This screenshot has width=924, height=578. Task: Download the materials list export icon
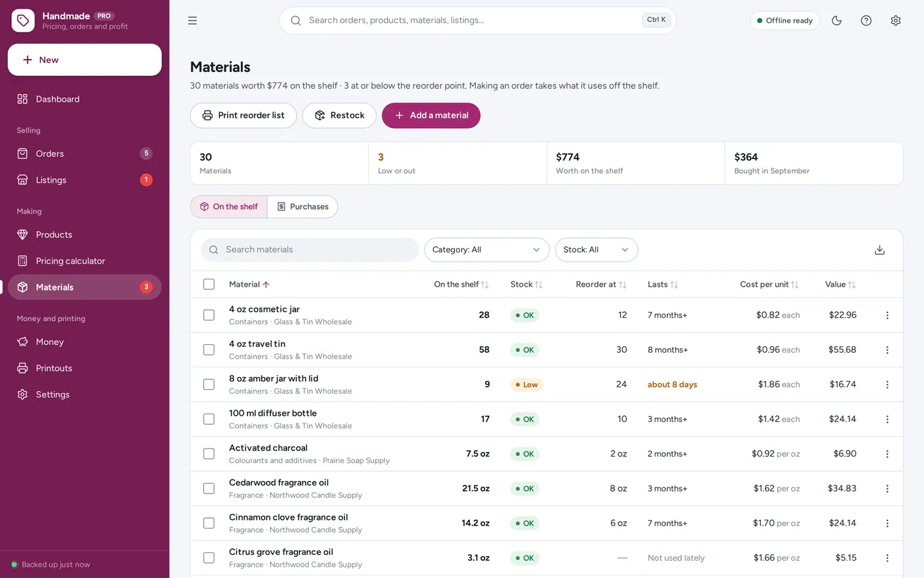pyautogui.click(x=880, y=250)
